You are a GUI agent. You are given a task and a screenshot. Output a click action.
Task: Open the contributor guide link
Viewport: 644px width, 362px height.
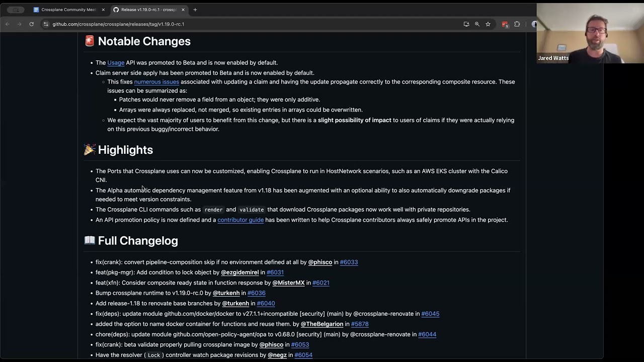[240, 220]
